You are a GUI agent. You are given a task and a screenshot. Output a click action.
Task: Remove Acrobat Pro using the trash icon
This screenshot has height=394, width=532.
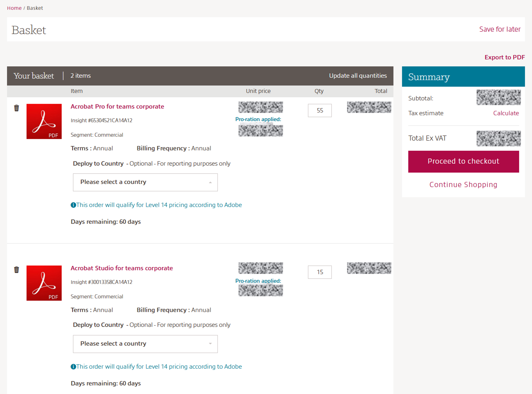point(17,108)
